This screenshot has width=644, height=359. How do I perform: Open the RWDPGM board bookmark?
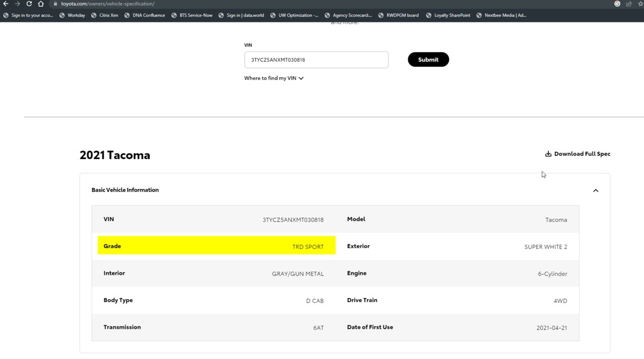(398, 15)
